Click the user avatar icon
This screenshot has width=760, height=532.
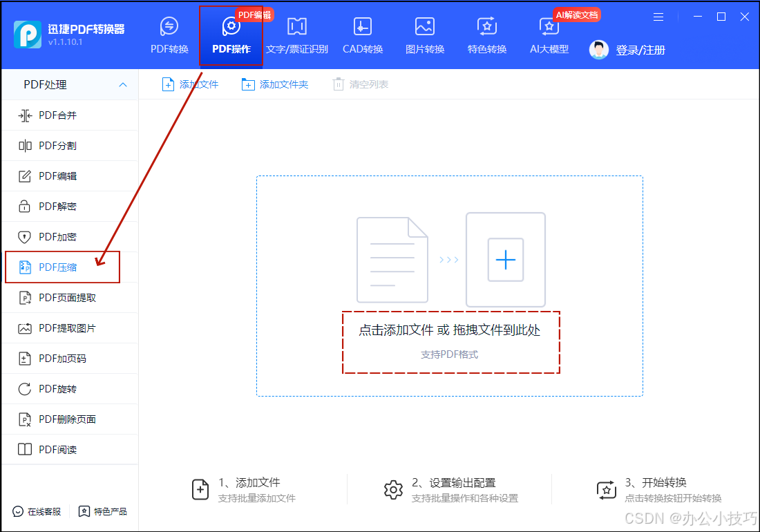[x=598, y=50]
